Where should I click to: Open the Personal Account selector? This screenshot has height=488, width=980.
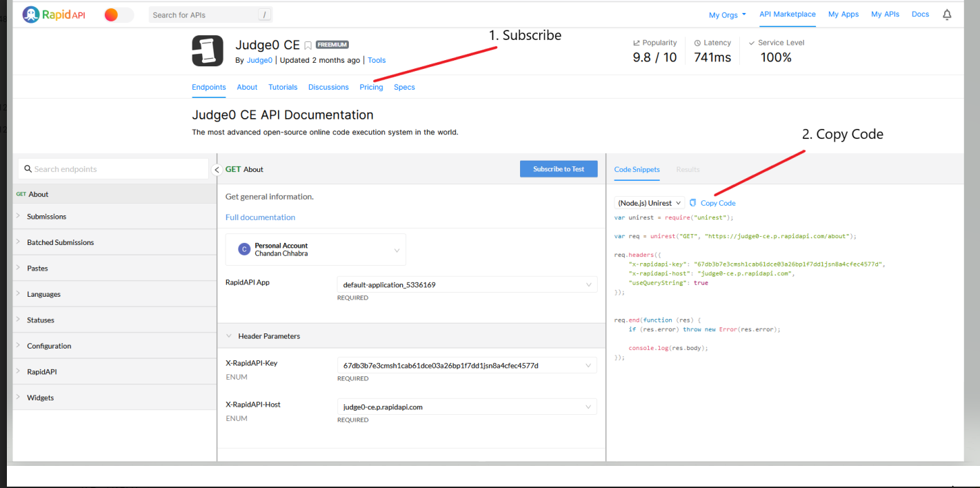tap(316, 250)
